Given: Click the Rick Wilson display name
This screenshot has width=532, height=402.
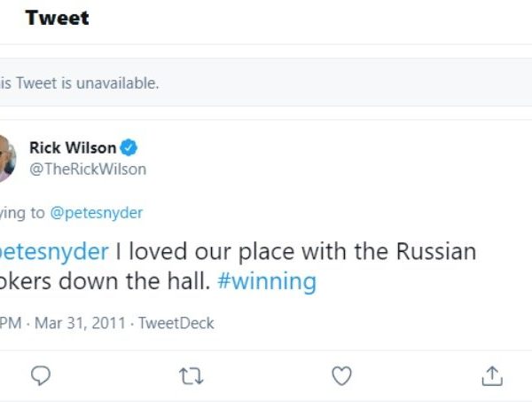Looking at the screenshot, I should (73, 147).
